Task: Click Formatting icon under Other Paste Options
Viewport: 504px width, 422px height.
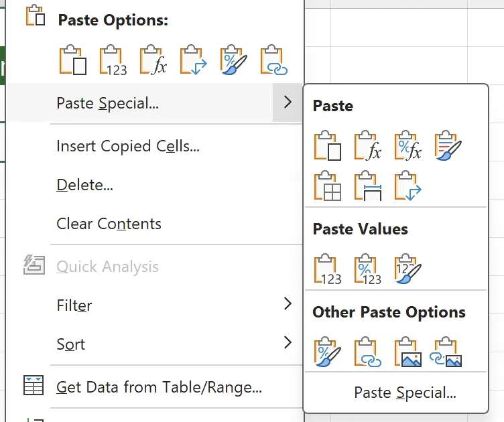Action: [x=328, y=352]
